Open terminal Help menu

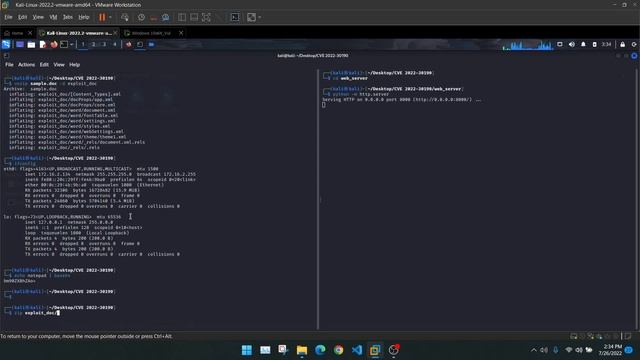tap(74, 64)
